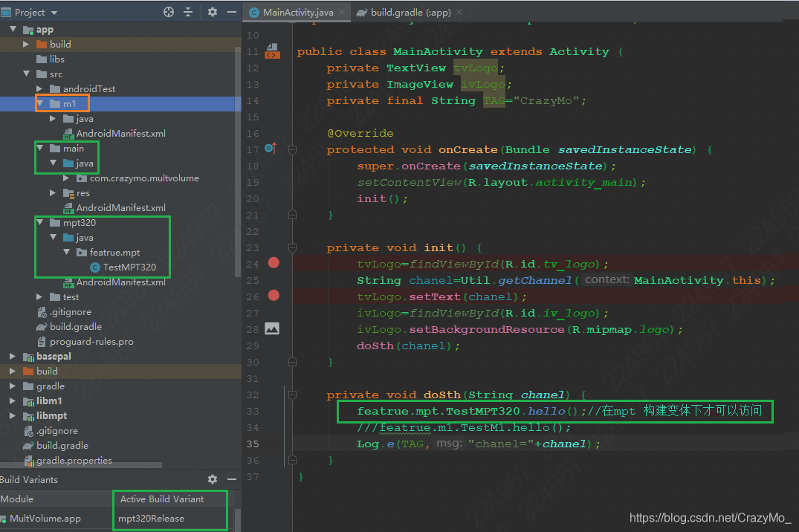Fold the init method at line 23
The width and height of the screenshot is (799, 532).
[x=293, y=247]
